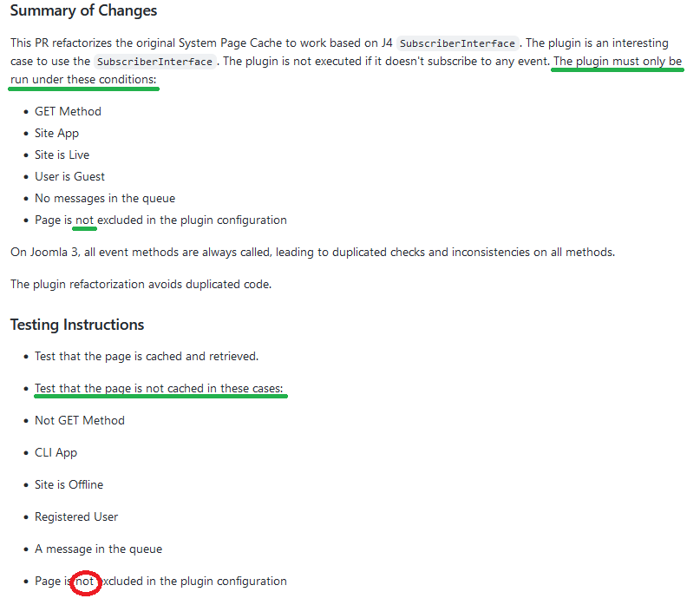Screen dimensions: 700x605
Task: Click the 'run under these conditions:' text
Action: pyautogui.click(x=83, y=79)
